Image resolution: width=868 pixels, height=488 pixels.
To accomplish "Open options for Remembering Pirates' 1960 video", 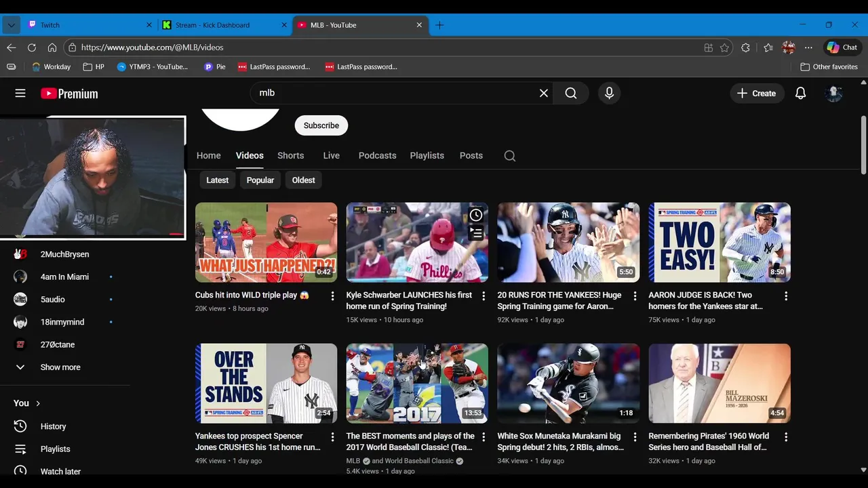I will (786, 437).
